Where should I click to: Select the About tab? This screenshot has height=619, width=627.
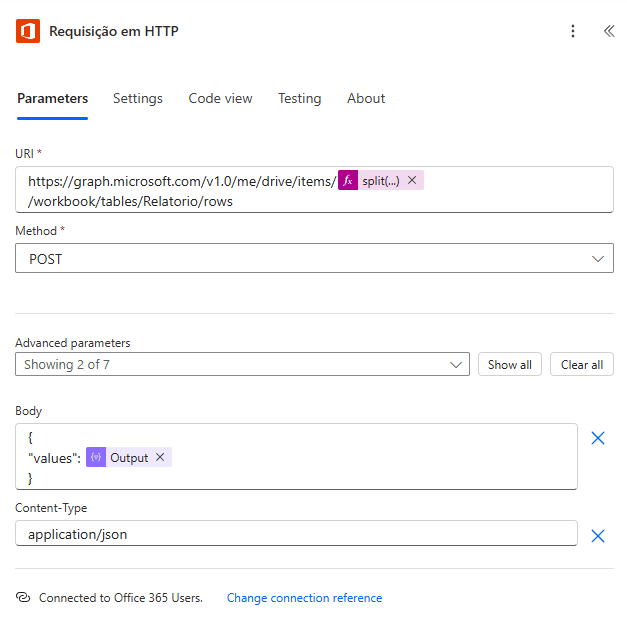(x=366, y=98)
